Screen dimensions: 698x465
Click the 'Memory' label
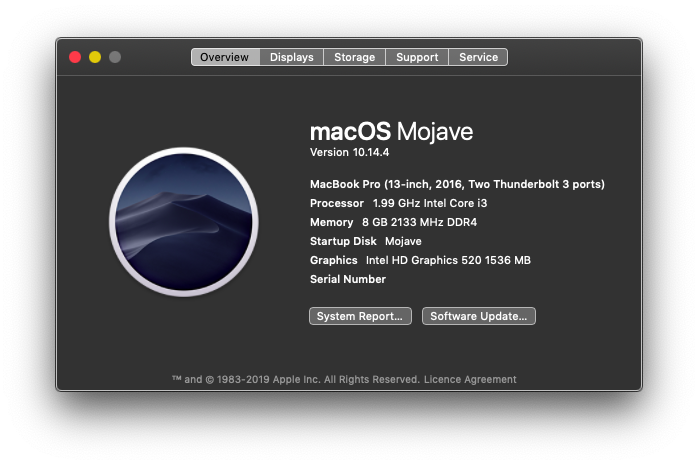(x=332, y=222)
